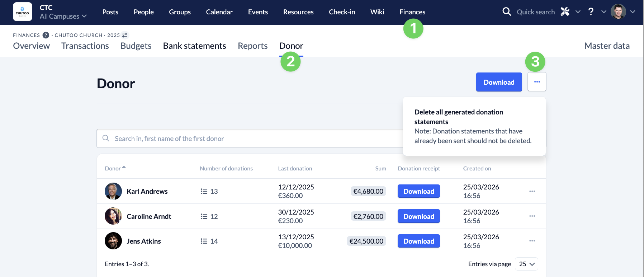Switch fiscal year via swap arrows icon
The width and height of the screenshot is (644, 277).
tap(125, 35)
